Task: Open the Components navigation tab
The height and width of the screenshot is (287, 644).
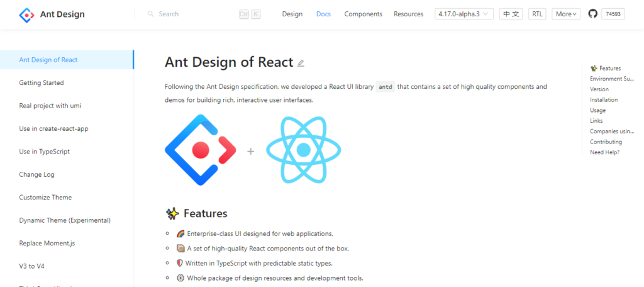Action: 363,14
